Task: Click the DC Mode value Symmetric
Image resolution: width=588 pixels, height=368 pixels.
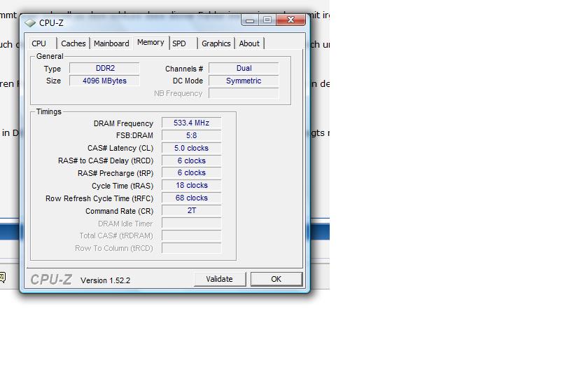Action: click(x=244, y=81)
